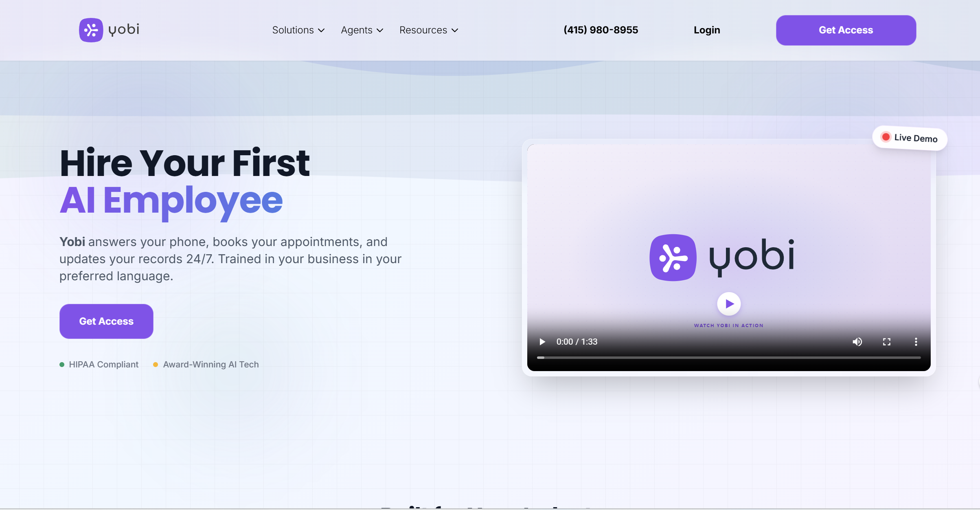Click the small play icon in video controls

click(x=542, y=342)
